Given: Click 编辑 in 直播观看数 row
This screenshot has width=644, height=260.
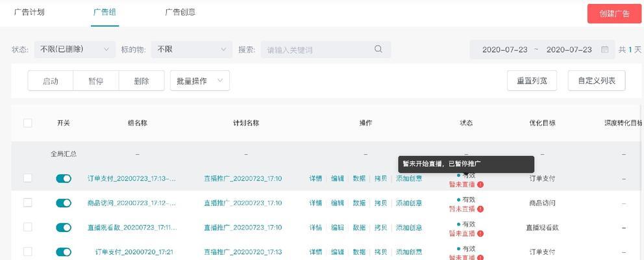Looking at the screenshot, I should 338,227.
